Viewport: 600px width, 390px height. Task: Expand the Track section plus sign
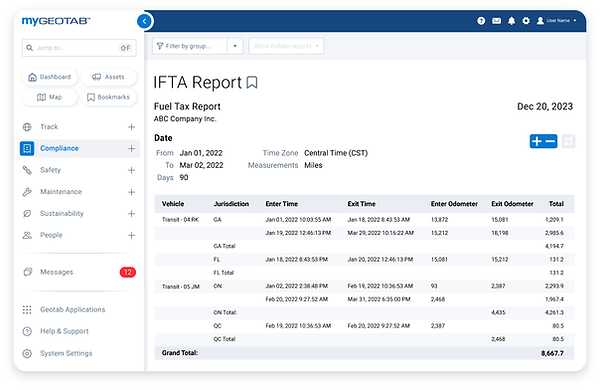[x=131, y=127]
